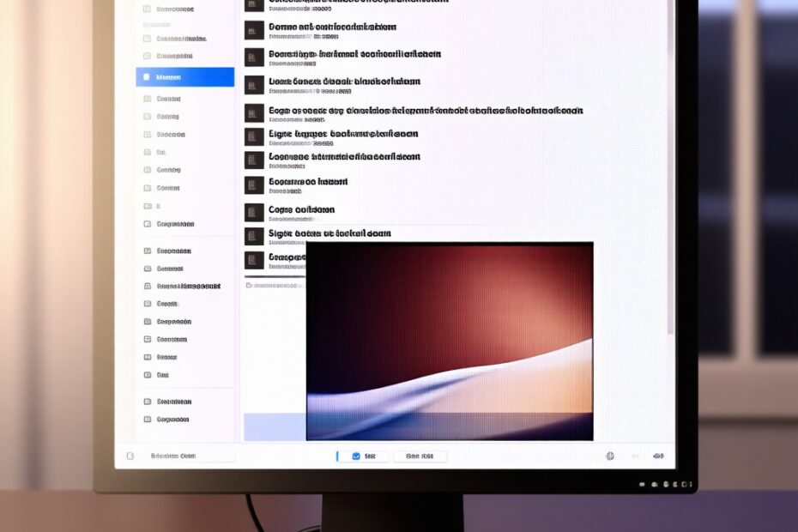Click the blue checkmark button in bottom bar
This screenshot has width=798, height=532.
363,456
